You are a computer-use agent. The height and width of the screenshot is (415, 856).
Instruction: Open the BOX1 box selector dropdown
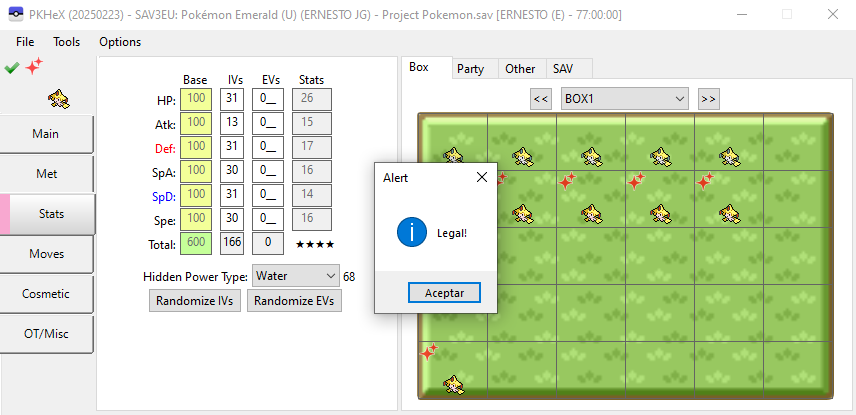625,98
